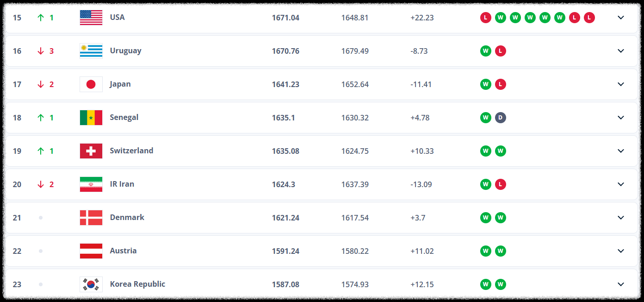Click the Uruguay flag icon
644x302 pixels.
click(x=91, y=51)
